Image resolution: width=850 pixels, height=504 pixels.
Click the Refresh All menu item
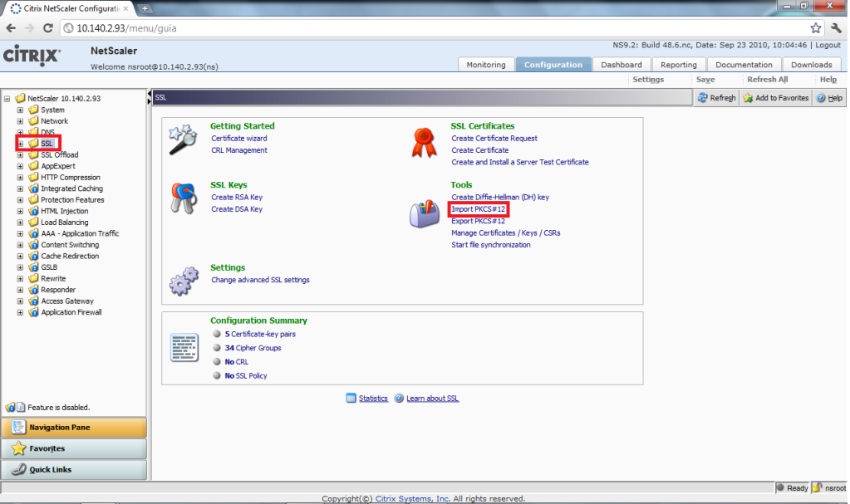pyautogui.click(x=767, y=80)
